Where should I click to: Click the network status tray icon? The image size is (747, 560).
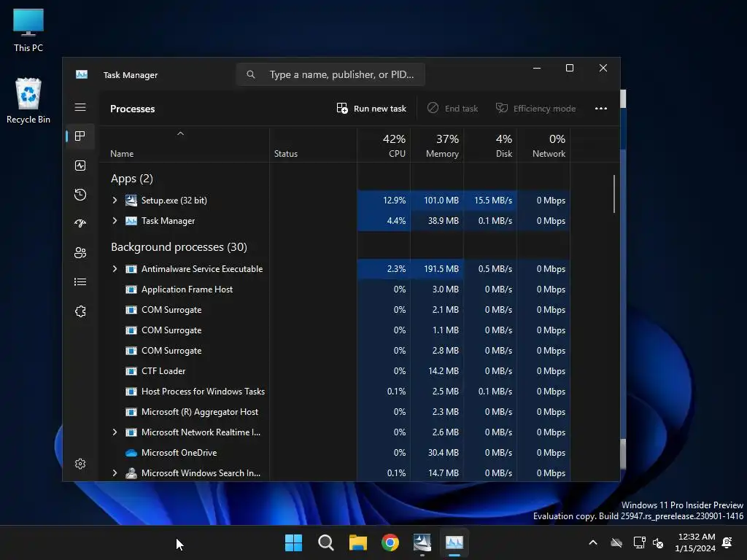click(639, 542)
